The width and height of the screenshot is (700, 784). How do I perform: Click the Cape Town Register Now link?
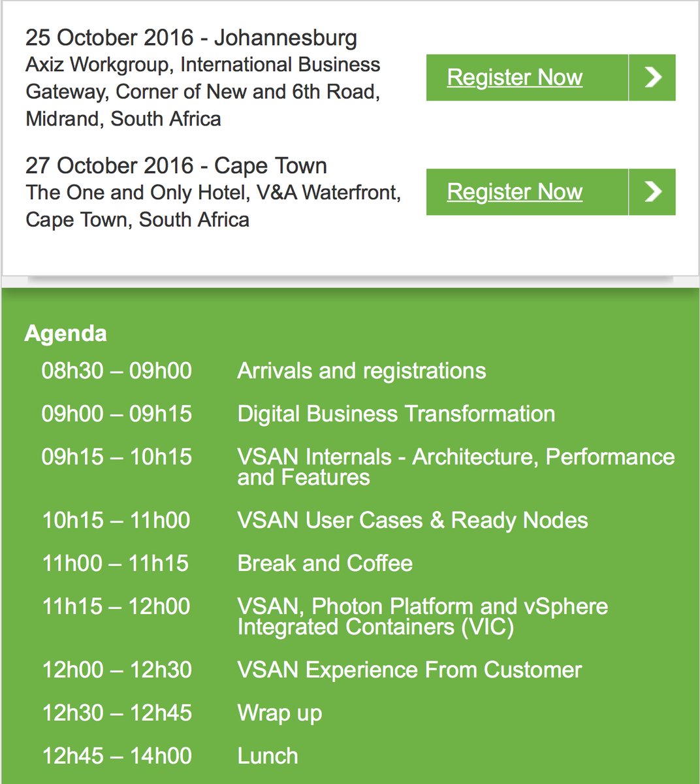coord(515,192)
